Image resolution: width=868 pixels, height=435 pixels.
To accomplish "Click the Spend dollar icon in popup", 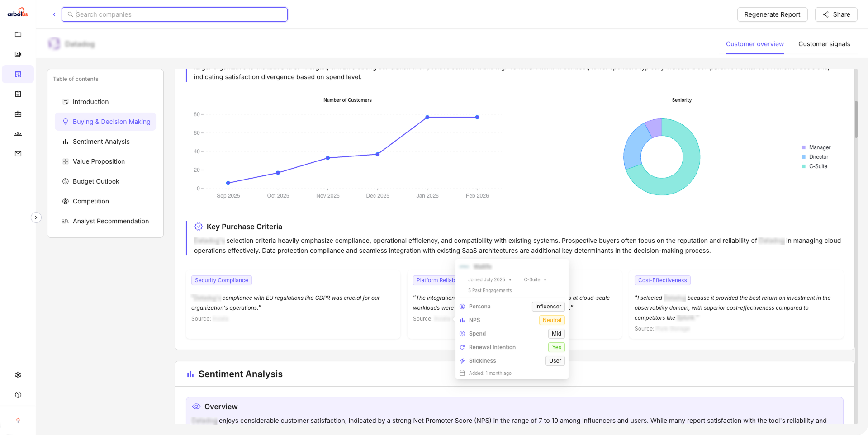I will click(x=462, y=334).
